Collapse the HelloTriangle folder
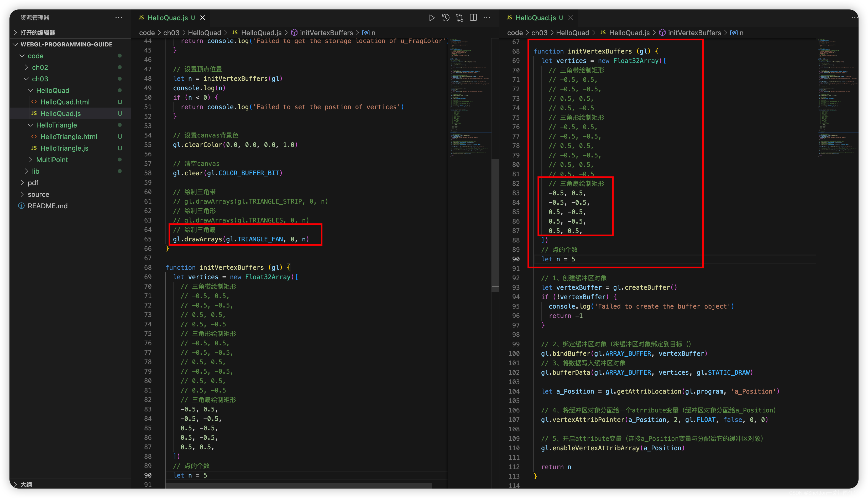 pyautogui.click(x=56, y=125)
